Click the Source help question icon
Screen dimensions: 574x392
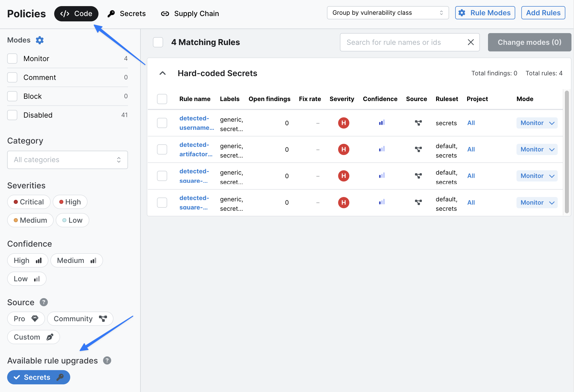tap(44, 302)
